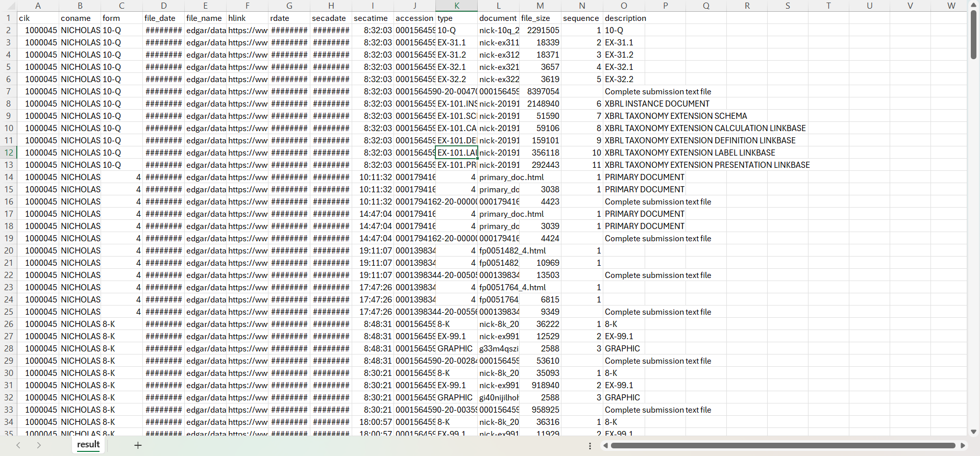
Task: Click the 'coname' header cell
Action: click(80, 18)
